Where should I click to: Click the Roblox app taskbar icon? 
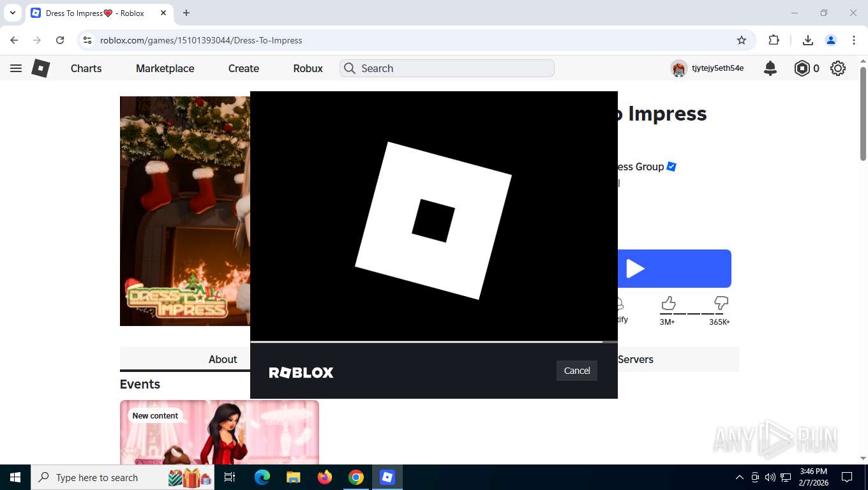387,477
